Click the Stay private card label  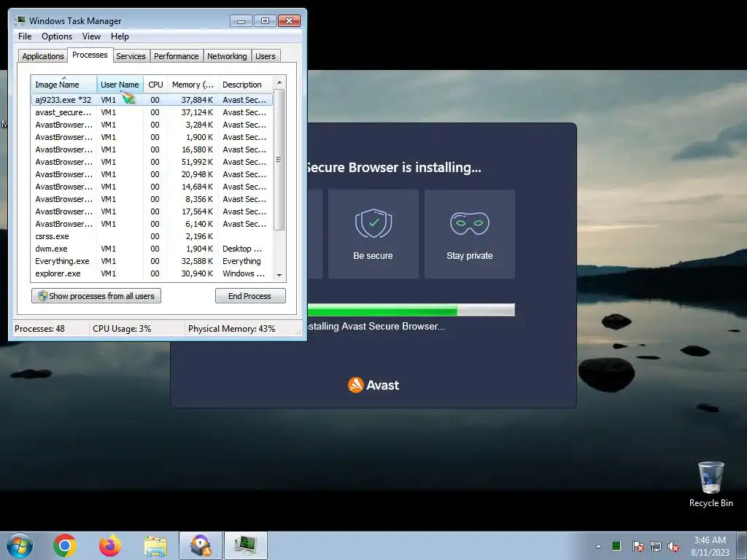click(470, 256)
